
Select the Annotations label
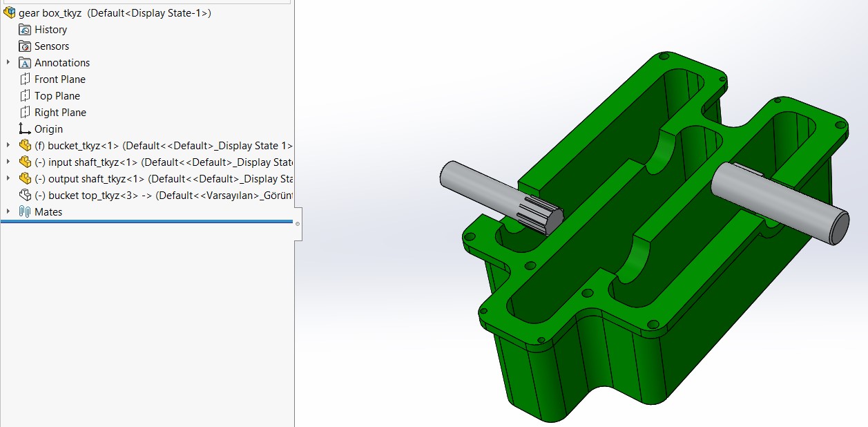tap(62, 63)
